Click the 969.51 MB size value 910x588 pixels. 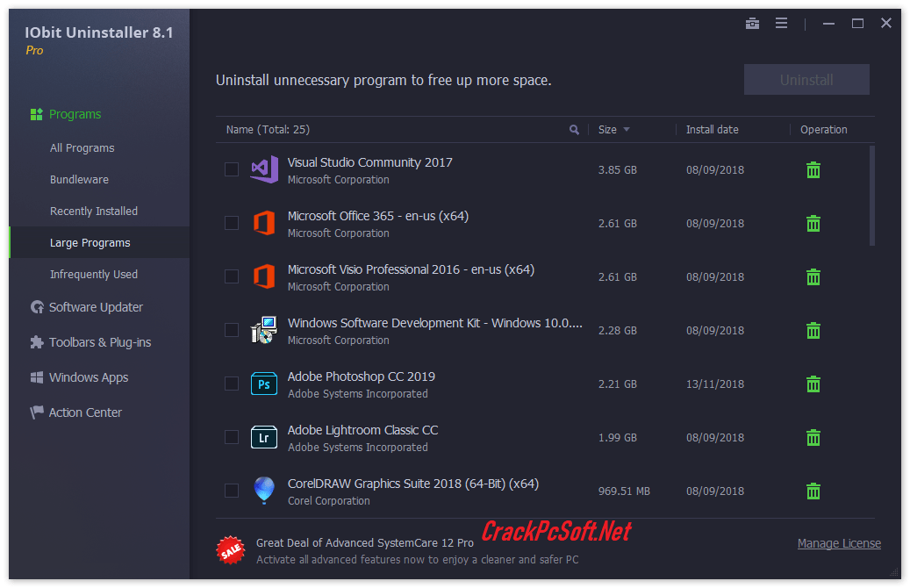coord(624,491)
